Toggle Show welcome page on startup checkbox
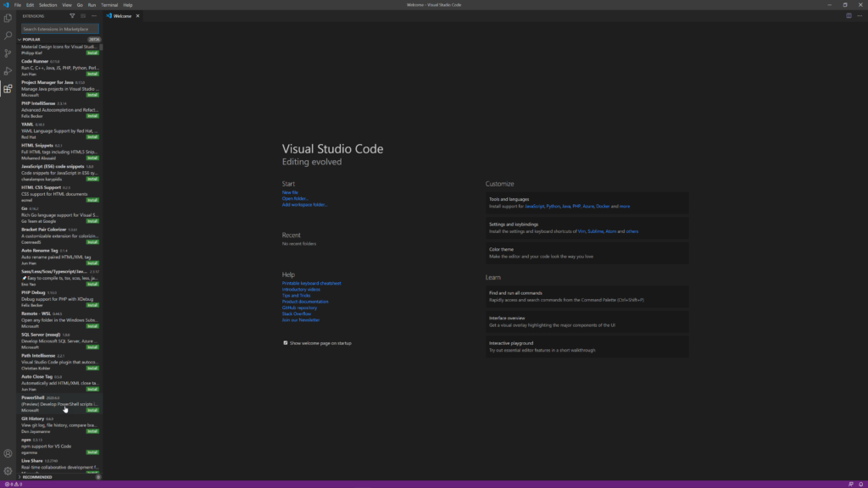Screen dimensions: 868x488 [286, 343]
